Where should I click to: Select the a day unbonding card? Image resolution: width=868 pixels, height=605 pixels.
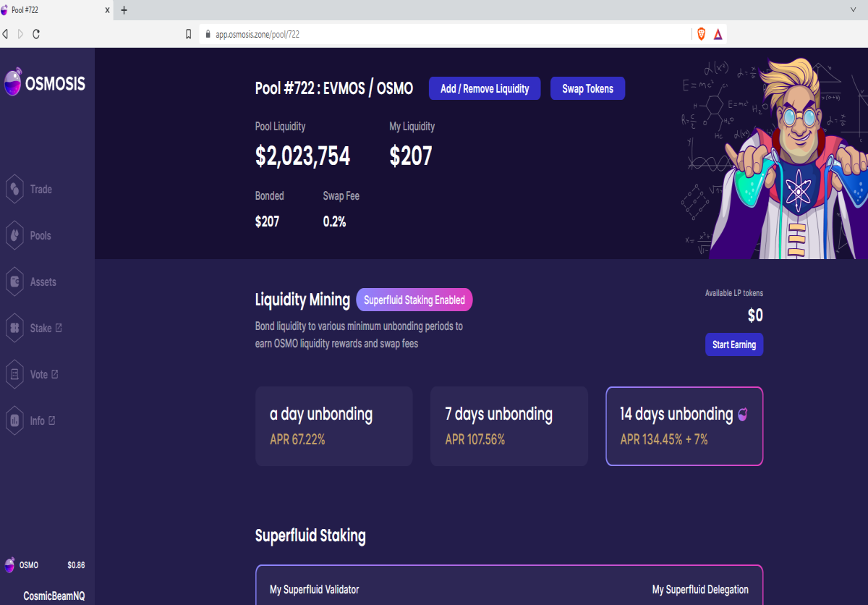pyautogui.click(x=334, y=426)
